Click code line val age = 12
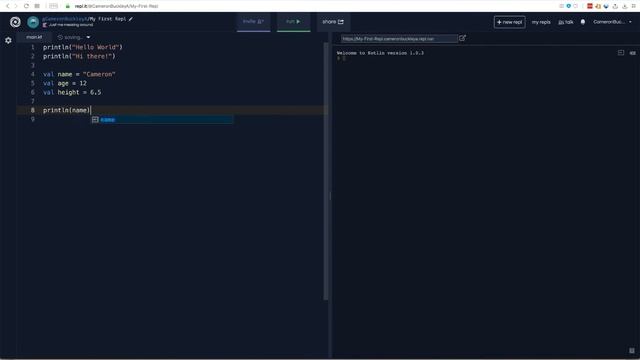The image size is (640, 360). pos(65,83)
